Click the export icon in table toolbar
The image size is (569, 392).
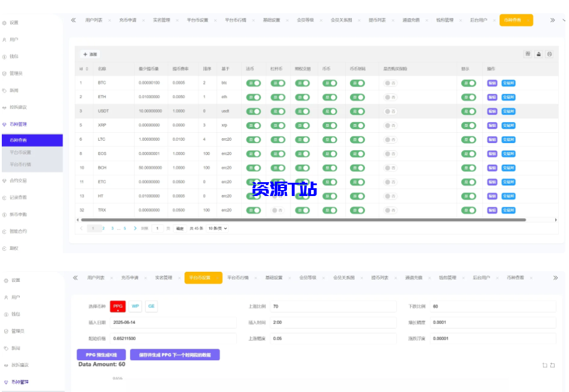pos(538,54)
